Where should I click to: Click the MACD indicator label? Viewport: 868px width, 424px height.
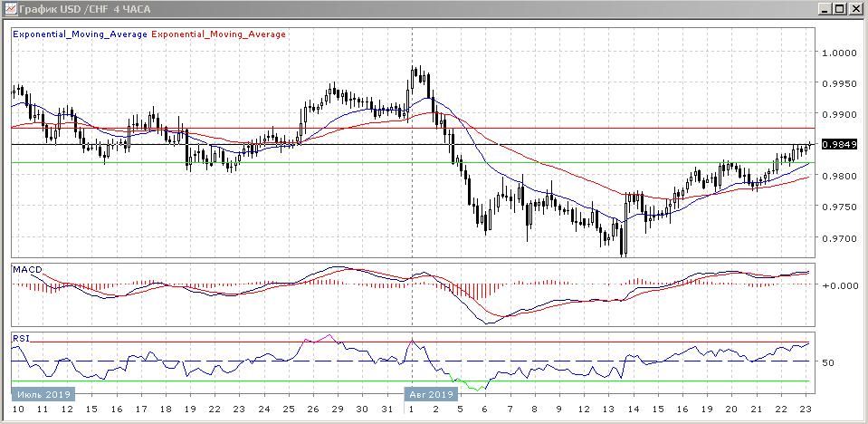pyautogui.click(x=27, y=269)
